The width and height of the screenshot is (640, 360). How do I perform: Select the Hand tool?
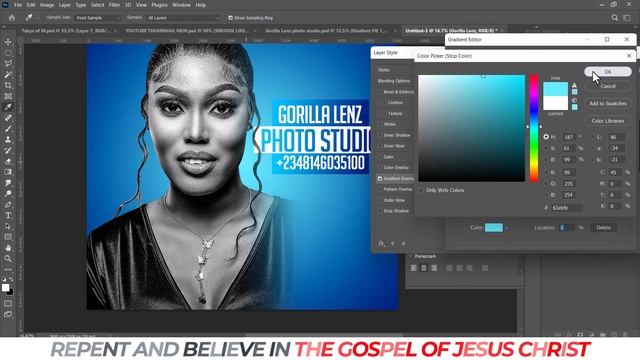pyautogui.click(x=8, y=248)
